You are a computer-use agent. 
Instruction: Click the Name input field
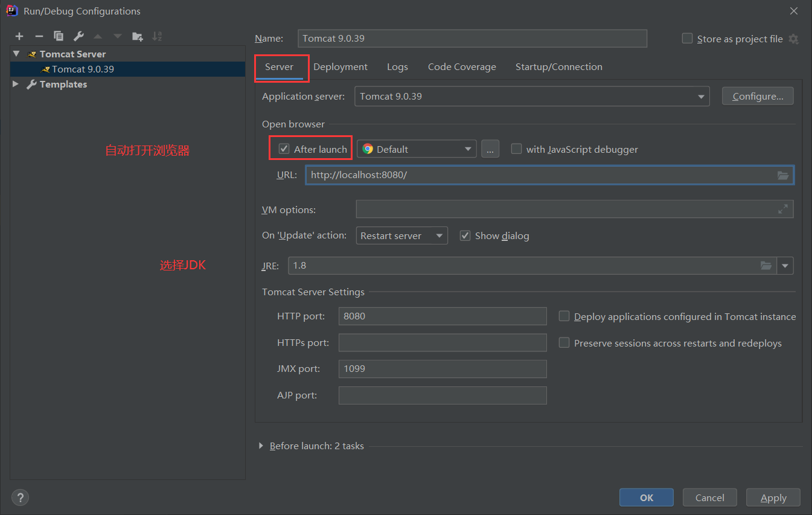472,38
